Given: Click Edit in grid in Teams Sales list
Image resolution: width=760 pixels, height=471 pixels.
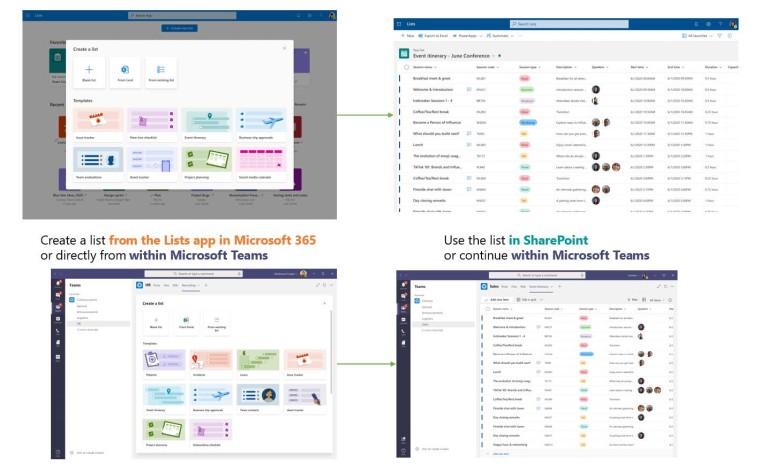Looking at the screenshot, I should 526,300.
